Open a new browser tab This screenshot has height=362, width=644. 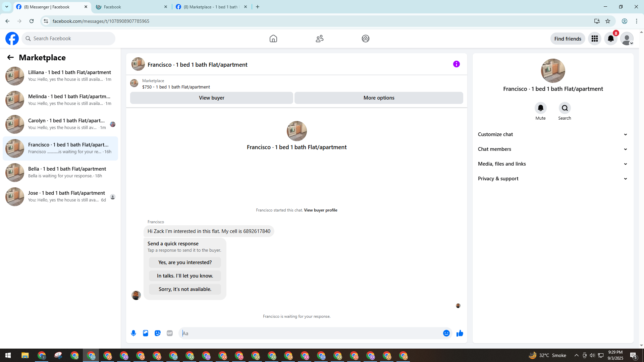point(258,7)
